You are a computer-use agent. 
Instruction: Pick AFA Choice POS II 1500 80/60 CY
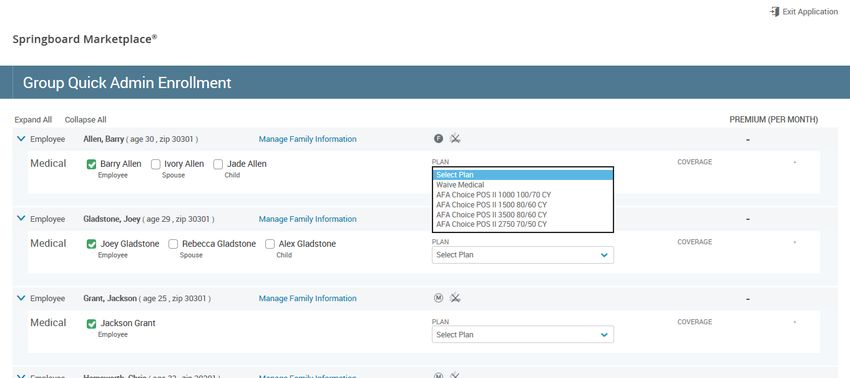pos(523,204)
